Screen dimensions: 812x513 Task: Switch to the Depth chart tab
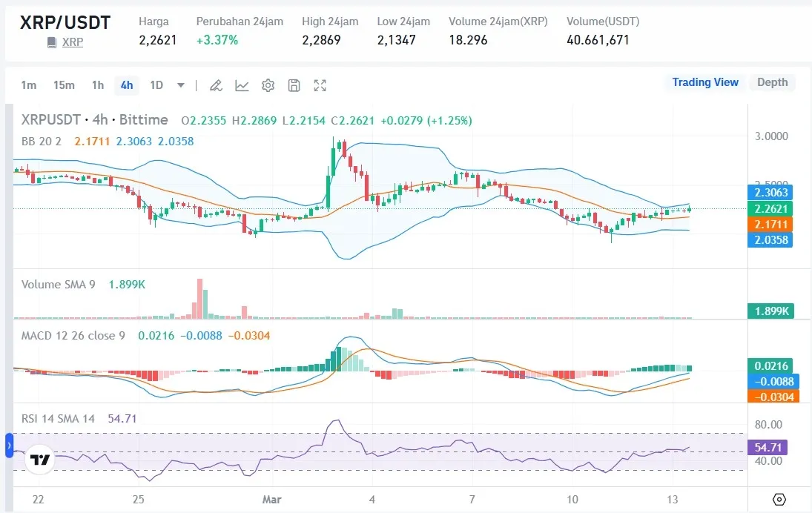pos(772,82)
